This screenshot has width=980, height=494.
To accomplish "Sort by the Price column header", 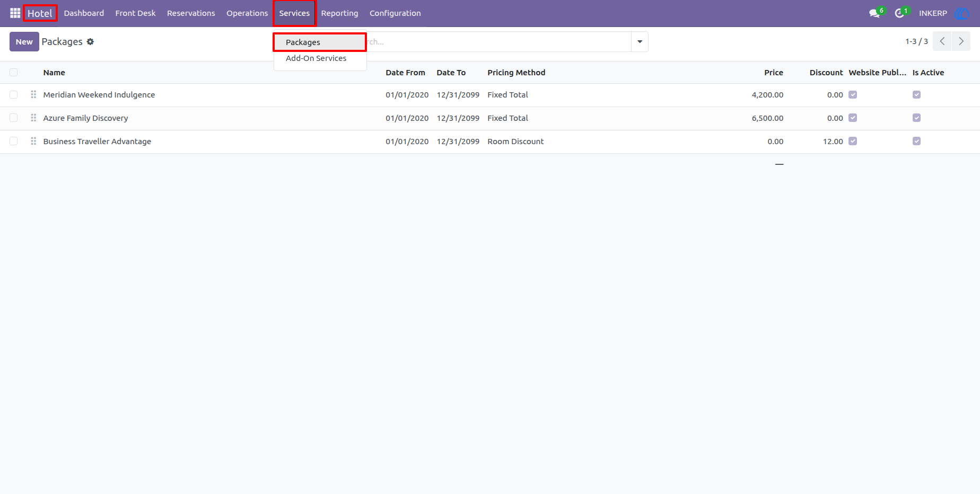I will pyautogui.click(x=773, y=73).
